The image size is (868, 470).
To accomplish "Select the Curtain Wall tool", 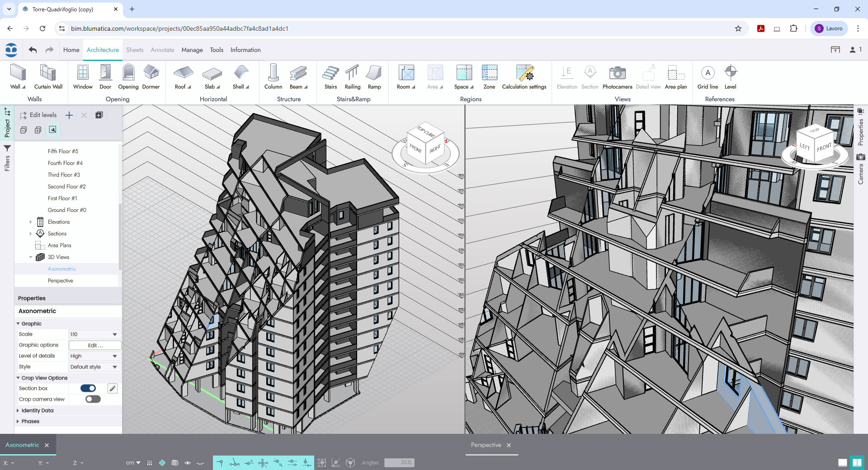I will coord(48,77).
